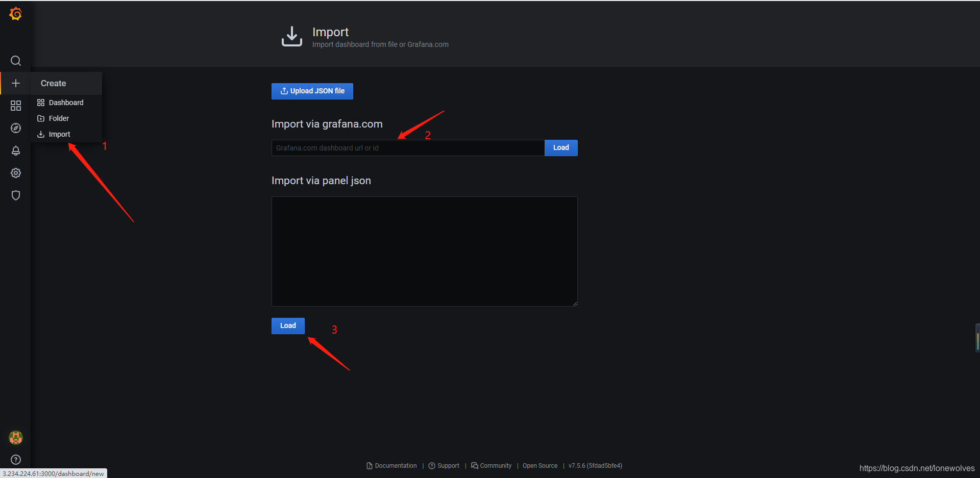Screen dimensions: 980x478
Task: Click 'Import dashboard from file or Grafana.com' subtitle
Action: 380,44
